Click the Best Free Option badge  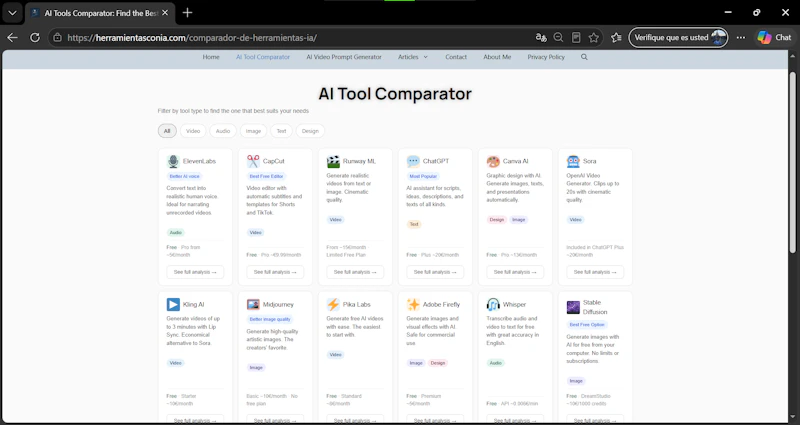pos(587,325)
